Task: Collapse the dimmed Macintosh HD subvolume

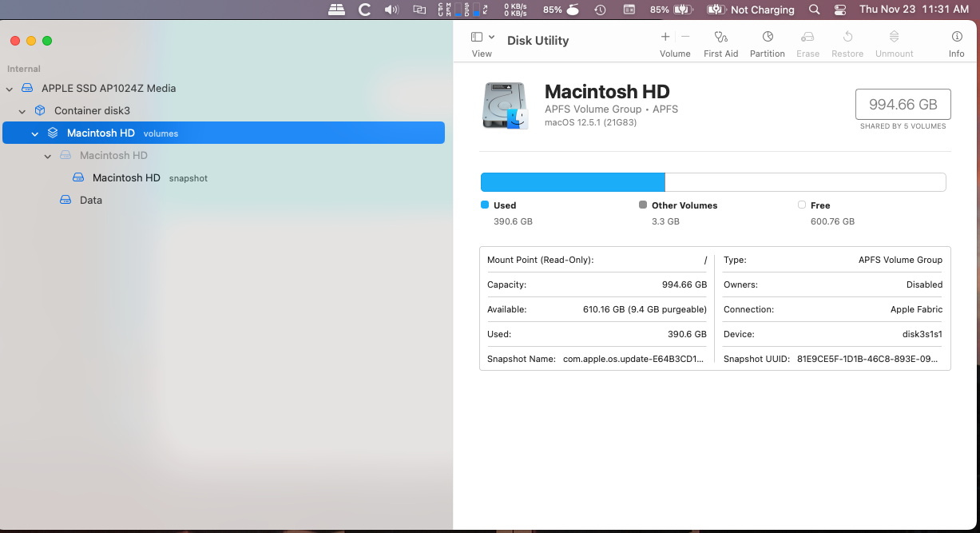Action: [48, 156]
